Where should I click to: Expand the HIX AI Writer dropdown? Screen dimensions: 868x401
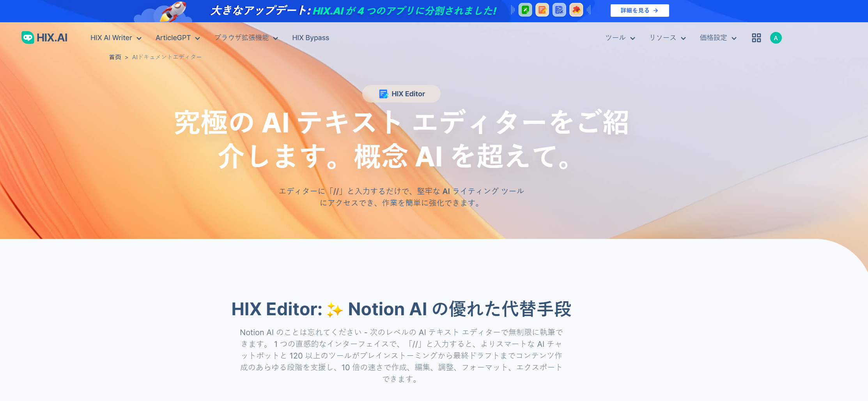pos(116,38)
